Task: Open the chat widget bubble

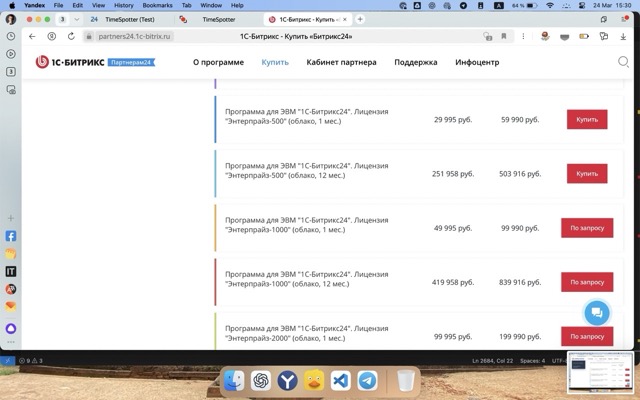Action: (596, 312)
